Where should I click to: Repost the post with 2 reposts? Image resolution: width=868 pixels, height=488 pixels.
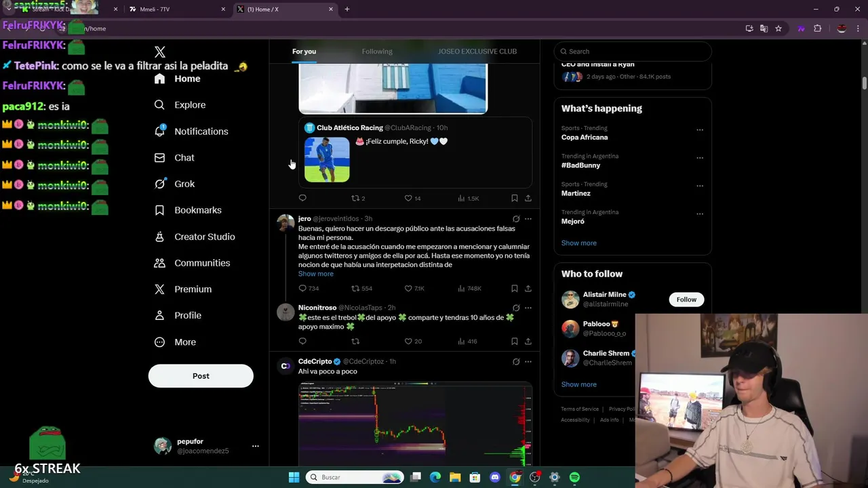[357, 198]
